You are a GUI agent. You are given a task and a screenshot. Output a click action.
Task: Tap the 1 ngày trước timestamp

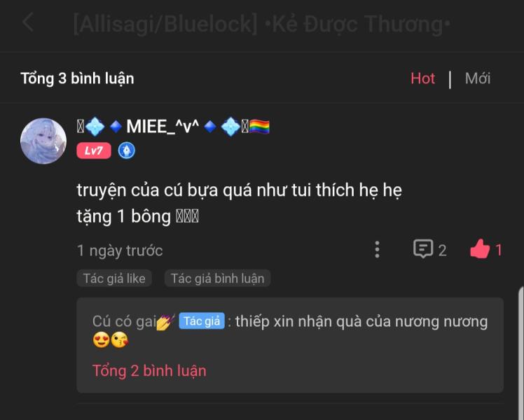pos(120,251)
